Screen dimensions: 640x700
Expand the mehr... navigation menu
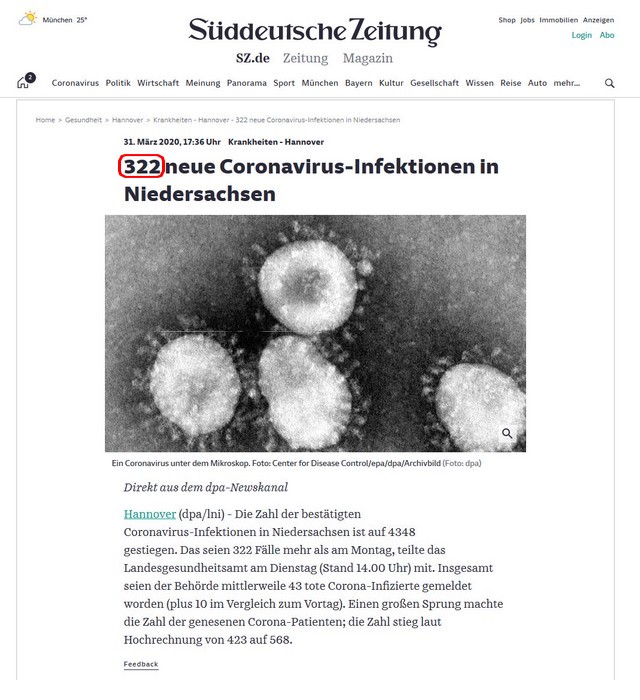click(x=567, y=83)
